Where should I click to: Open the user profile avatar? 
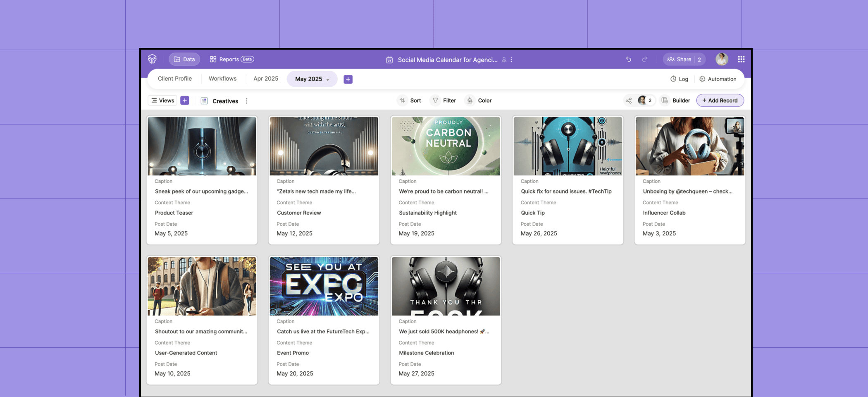click(722, 59)
